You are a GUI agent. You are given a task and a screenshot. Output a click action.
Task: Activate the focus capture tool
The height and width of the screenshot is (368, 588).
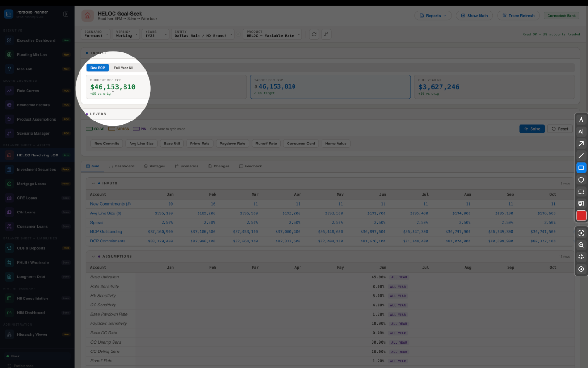point(581,233)
